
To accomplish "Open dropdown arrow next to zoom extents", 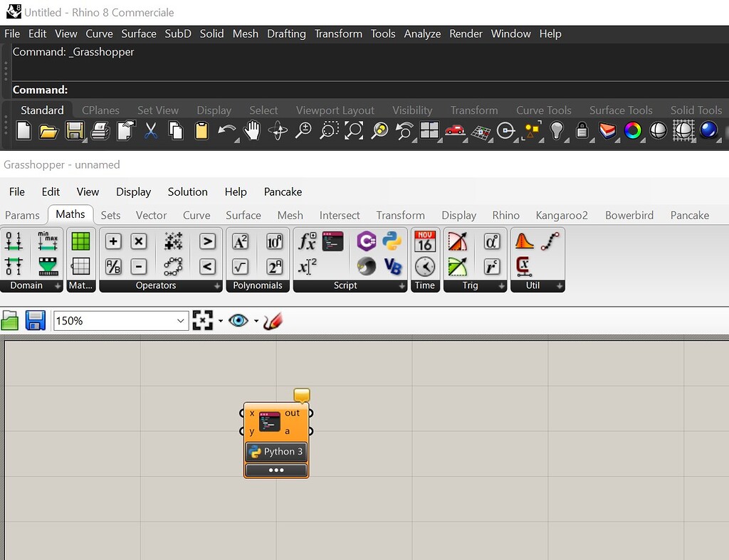I will click(221, 321).
